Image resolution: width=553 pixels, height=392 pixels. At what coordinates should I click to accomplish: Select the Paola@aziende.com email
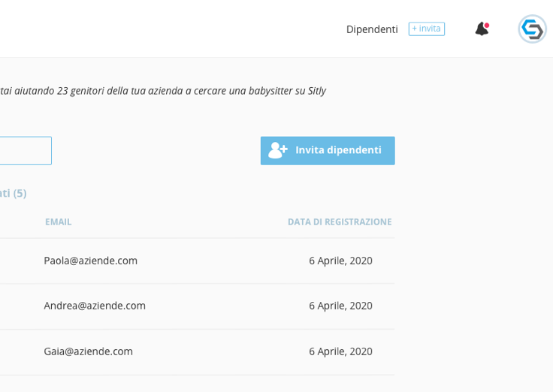tap(91, 261)
